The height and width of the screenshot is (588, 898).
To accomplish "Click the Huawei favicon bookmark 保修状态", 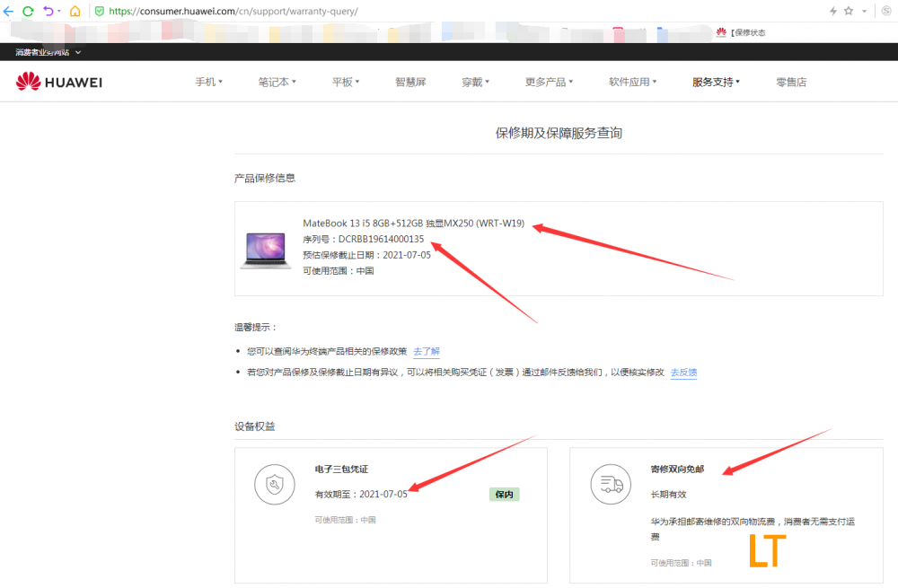I will [x=741, y=32].
